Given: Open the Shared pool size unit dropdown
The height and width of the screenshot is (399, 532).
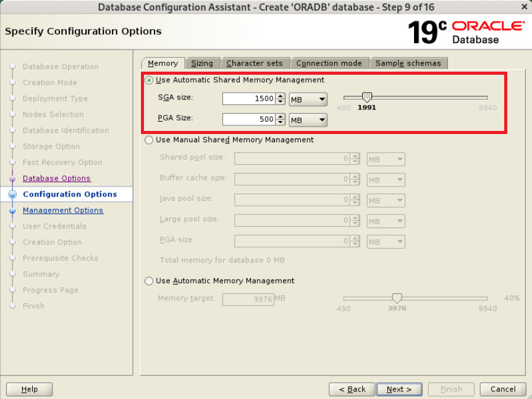Looking at the screenshot, I should (x=386, y=159).
